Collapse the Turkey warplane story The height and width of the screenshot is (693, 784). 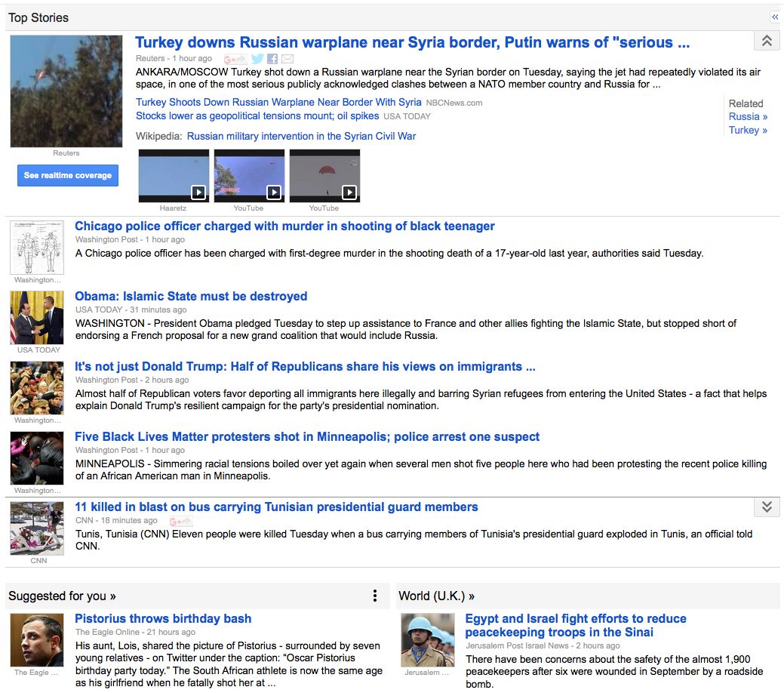pyautogui.click(x=767, y=42)
